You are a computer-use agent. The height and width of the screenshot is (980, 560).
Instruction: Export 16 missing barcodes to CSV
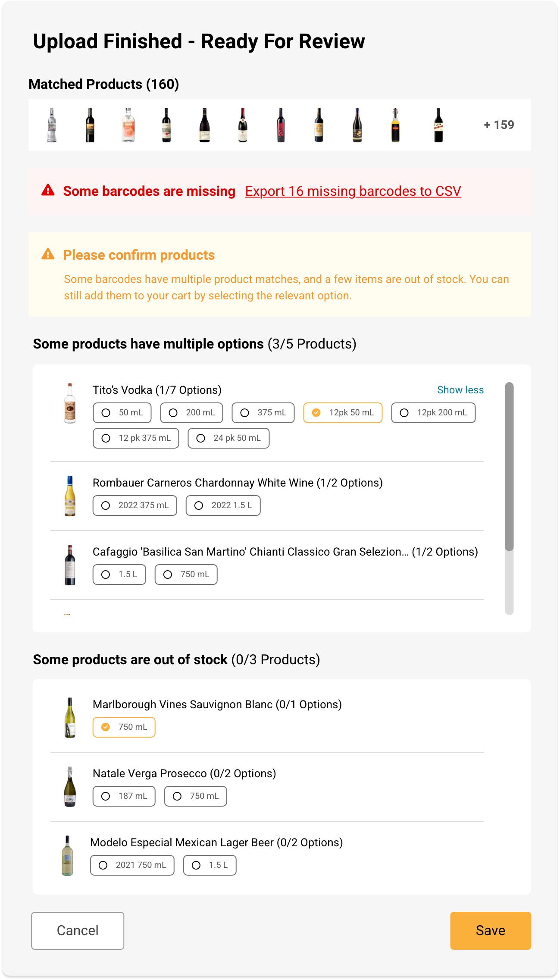point(353,191)
